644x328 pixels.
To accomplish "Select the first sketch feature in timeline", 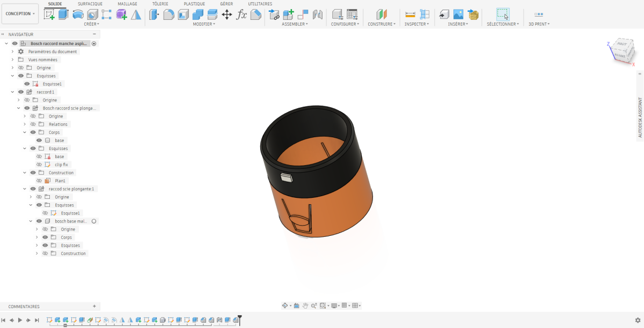I will pos(49,320).
